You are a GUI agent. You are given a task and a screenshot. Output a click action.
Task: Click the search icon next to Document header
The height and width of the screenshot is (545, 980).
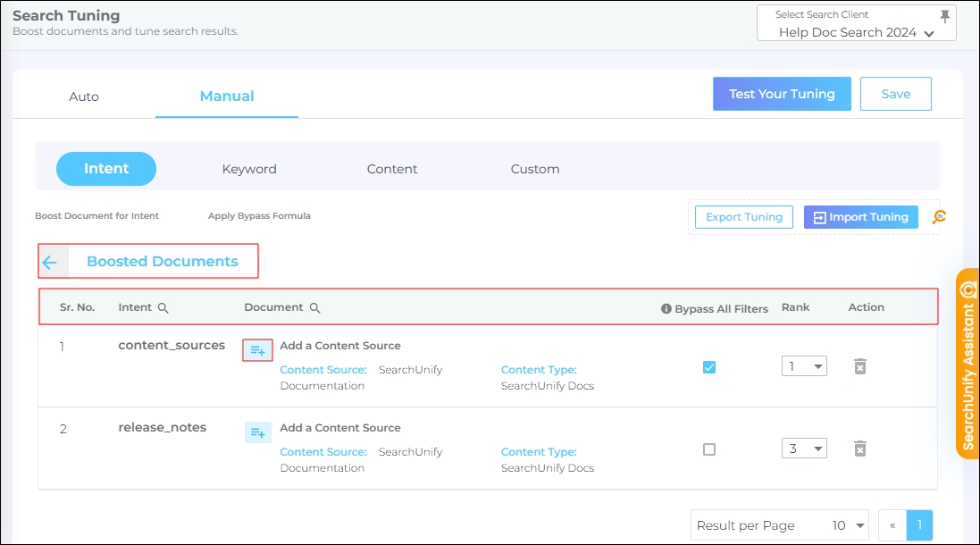coord(314,307)
